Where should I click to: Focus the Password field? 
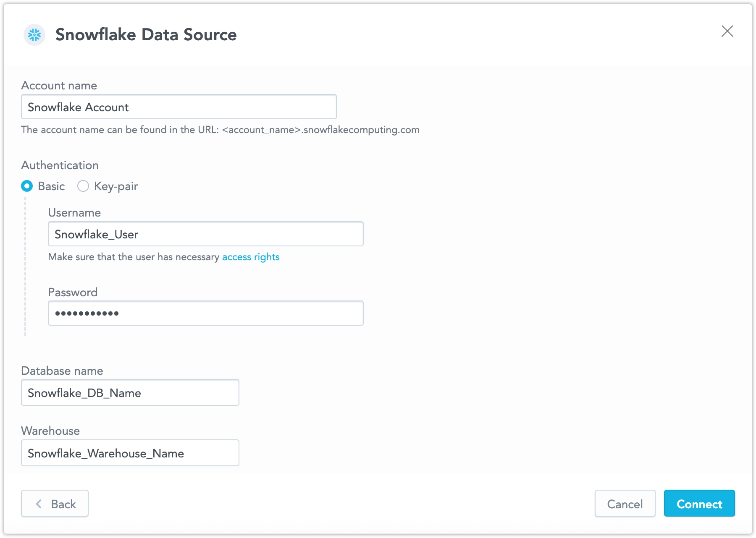(x=206, y=313)
